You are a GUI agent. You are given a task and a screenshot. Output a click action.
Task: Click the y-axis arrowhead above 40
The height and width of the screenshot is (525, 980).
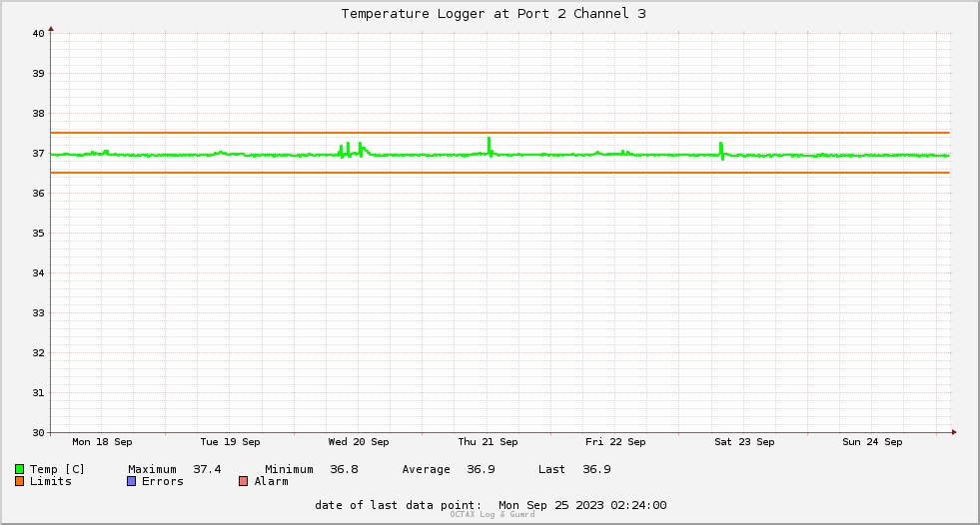[x=51, y=29]
